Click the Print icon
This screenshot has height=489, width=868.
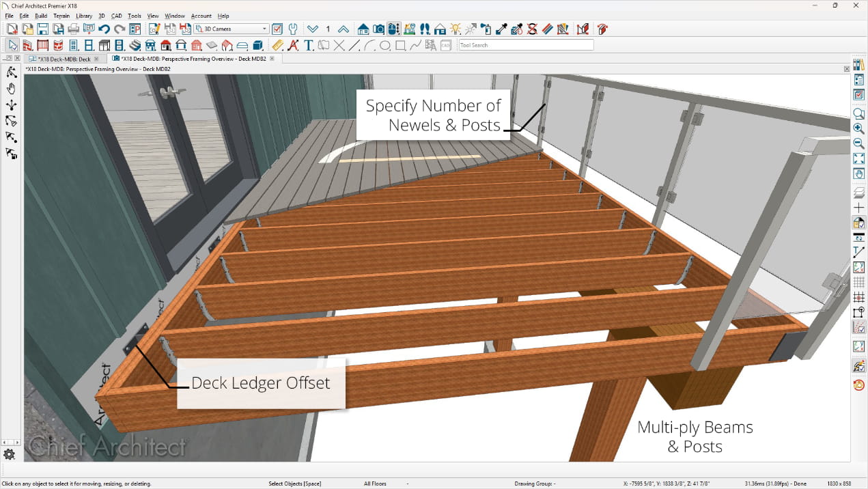73,29
